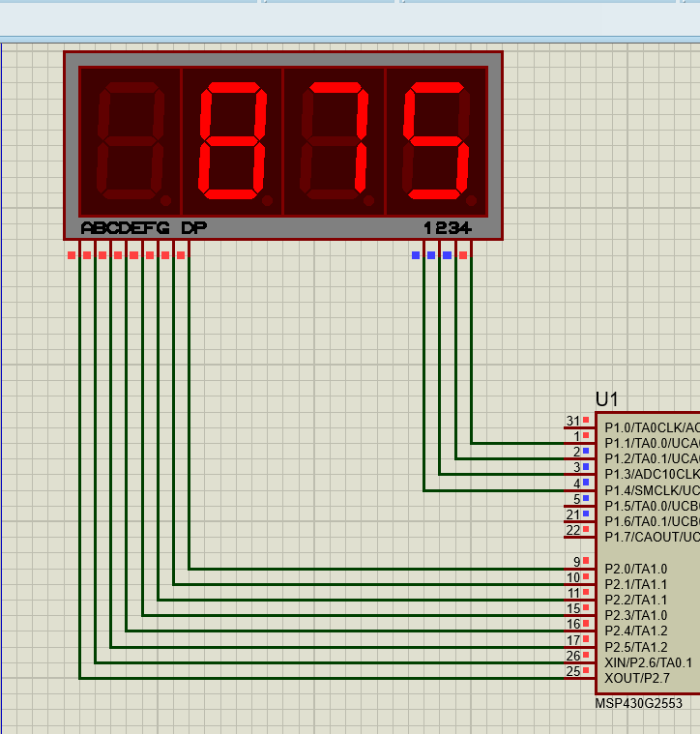Select the wire entering pin 25 XOUT/P2.7

322,678
